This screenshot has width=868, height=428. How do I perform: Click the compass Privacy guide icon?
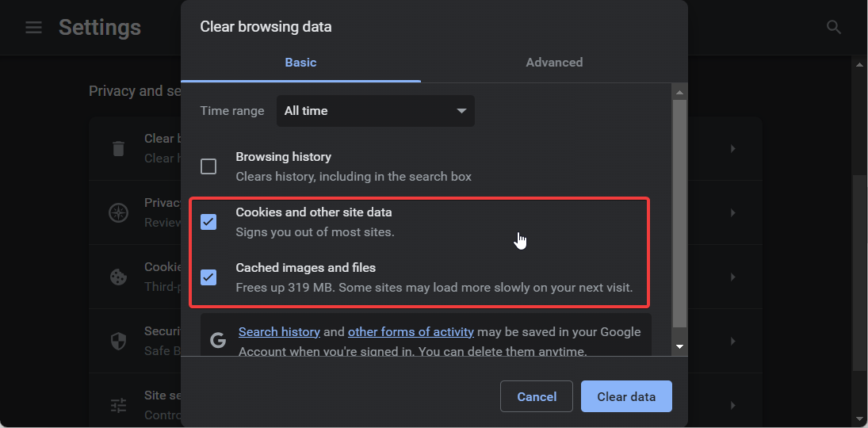[x=118, y=212]
